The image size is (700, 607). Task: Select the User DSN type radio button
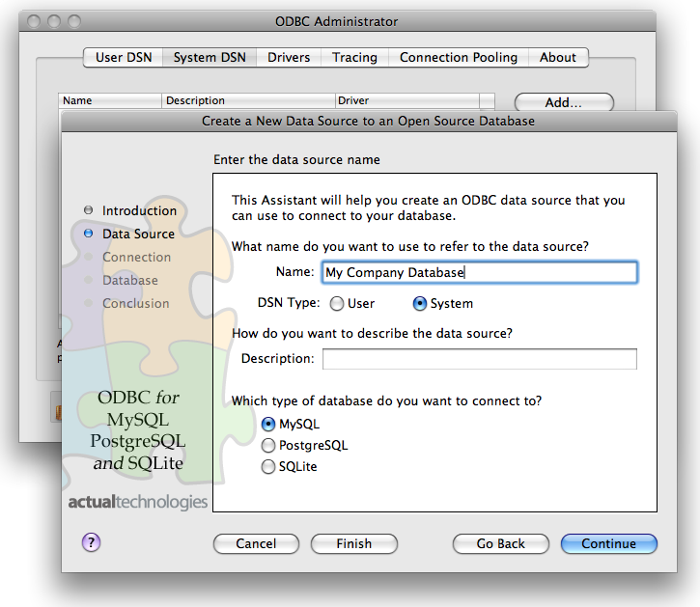click(337, 304)
